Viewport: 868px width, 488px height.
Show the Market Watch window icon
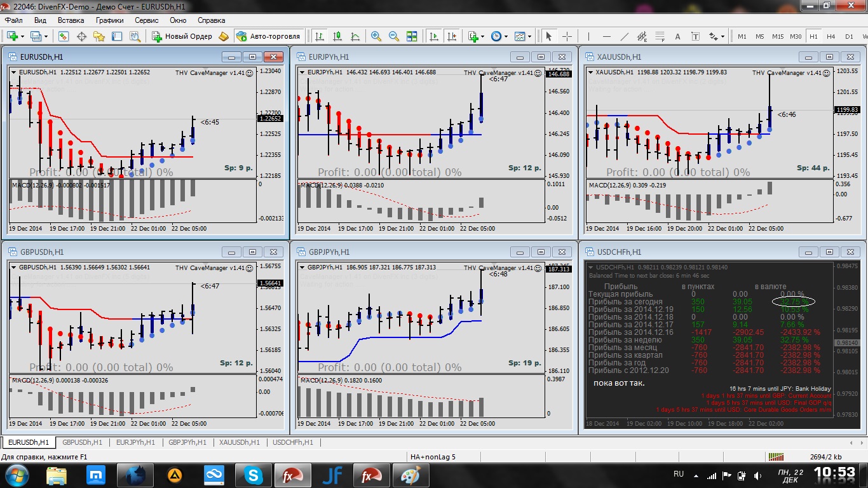pyautogui.click(x=64, y=36)
